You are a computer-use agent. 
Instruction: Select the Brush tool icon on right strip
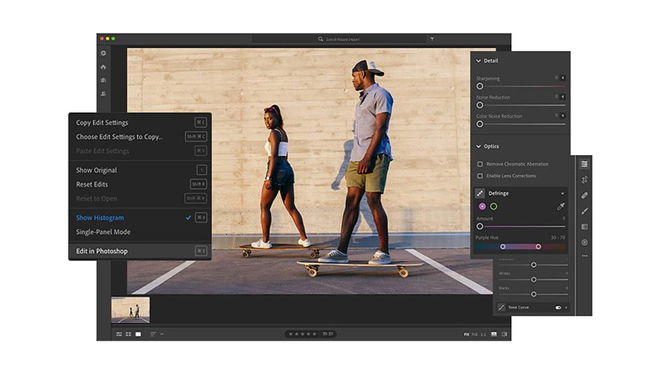pos(584,211)
